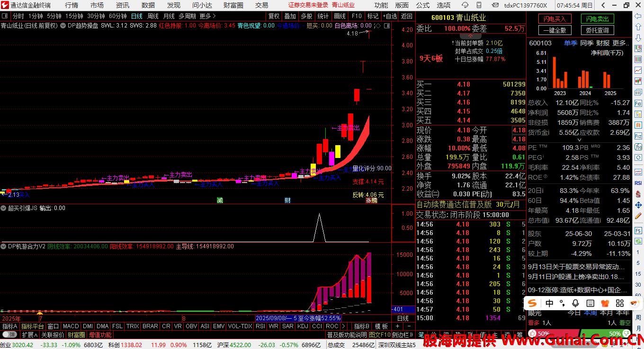Viewport: 644px width, 349px height.
Task: Click the mobile phone icon in title bar
Action: [x=479, y=5]
